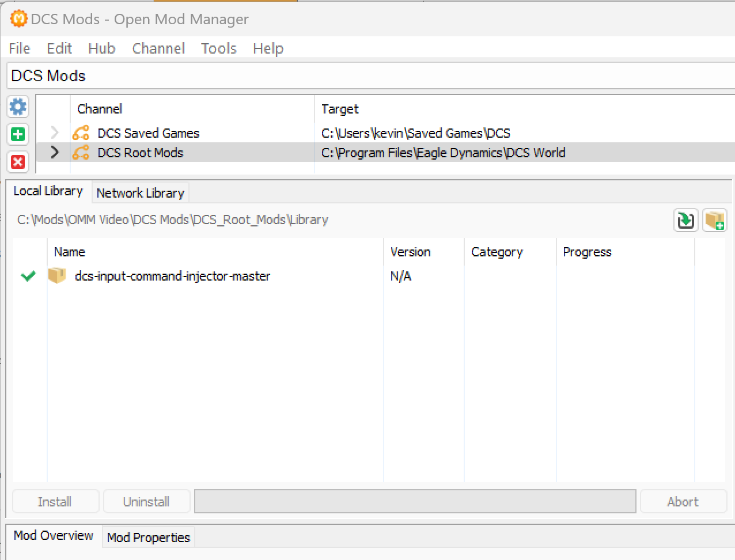The height and width of the screenshot is (560, 735).
Task: Expand the DCS Root Mods channel row
Action: pyautogui.click(x=55, y=153)
